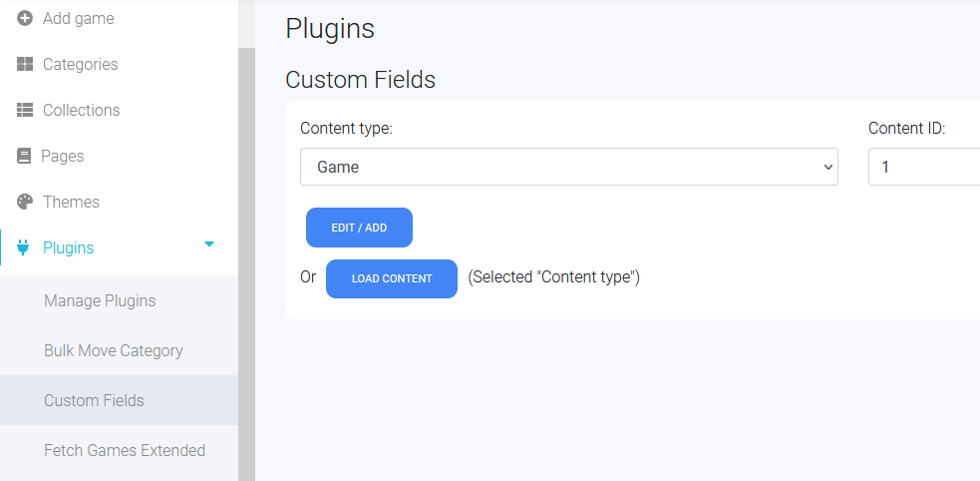Collapse the Plugins submenu caret arrow
Screen dimensions: 980x481
click(x=209, y=243)
